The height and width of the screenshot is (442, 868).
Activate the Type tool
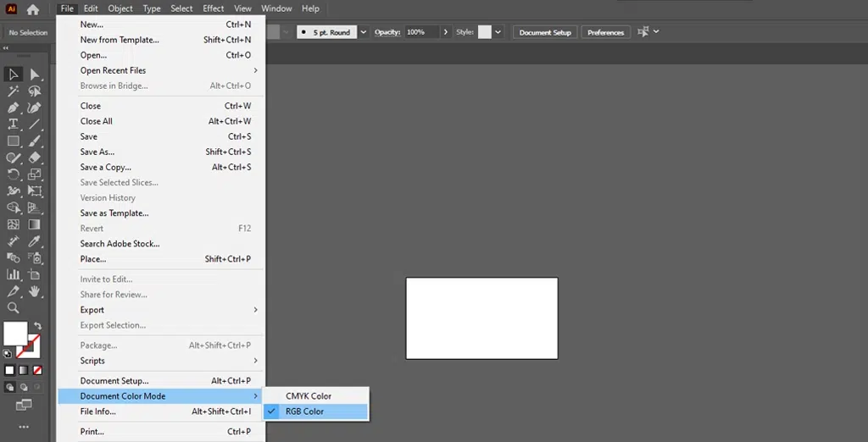click(x=14, y=124)
